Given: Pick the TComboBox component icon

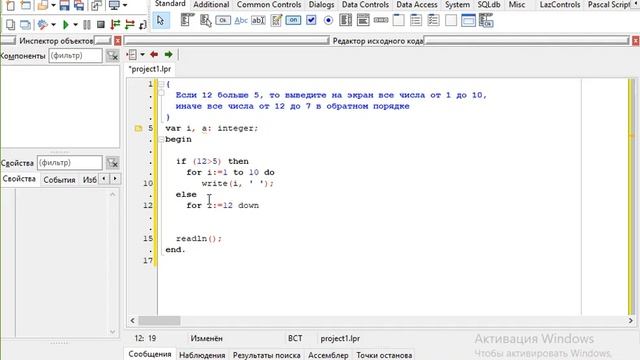Looking at the screenshot, I should (363, 20).
